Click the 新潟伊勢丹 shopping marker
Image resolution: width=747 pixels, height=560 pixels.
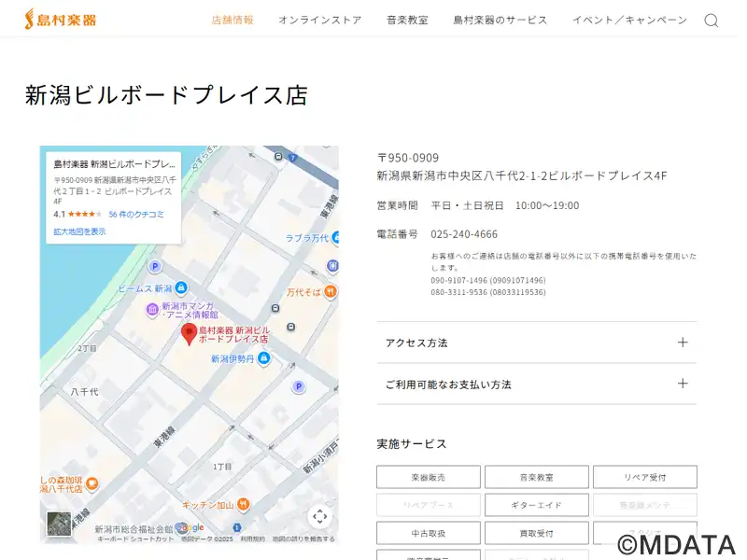[277, 358]
